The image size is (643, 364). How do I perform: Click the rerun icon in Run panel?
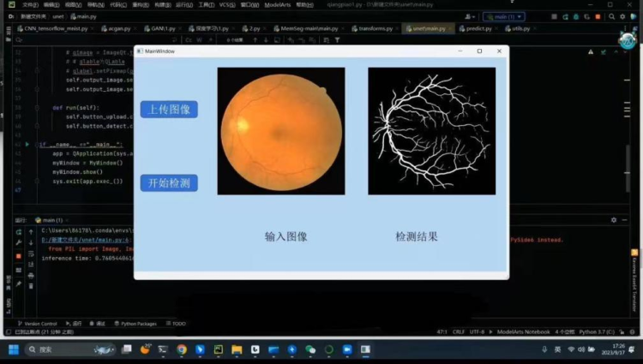[19, 231]
